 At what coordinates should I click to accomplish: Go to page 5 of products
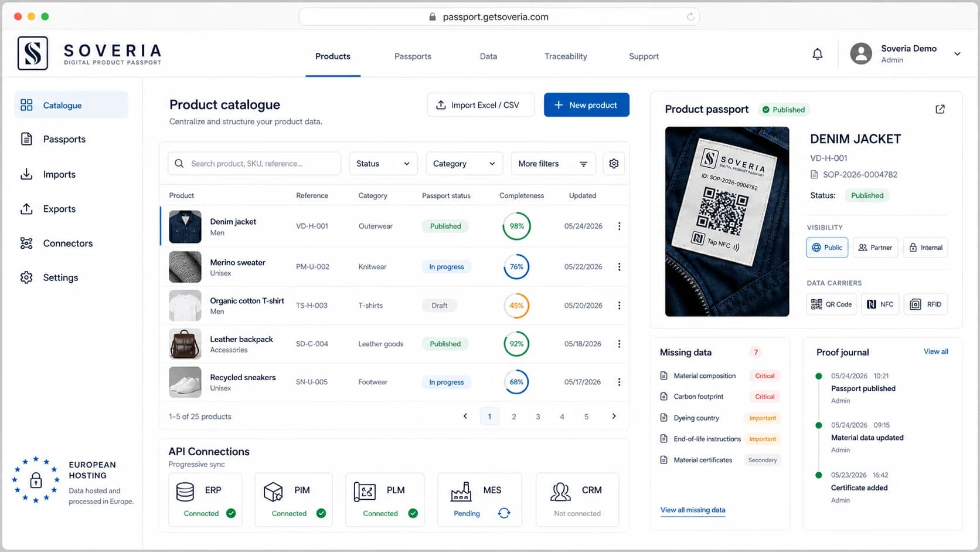[586, 416]
